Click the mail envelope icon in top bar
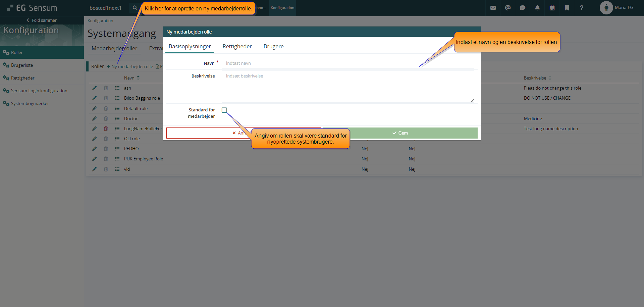The image size is (644, 307). click(x=493, y=8)
